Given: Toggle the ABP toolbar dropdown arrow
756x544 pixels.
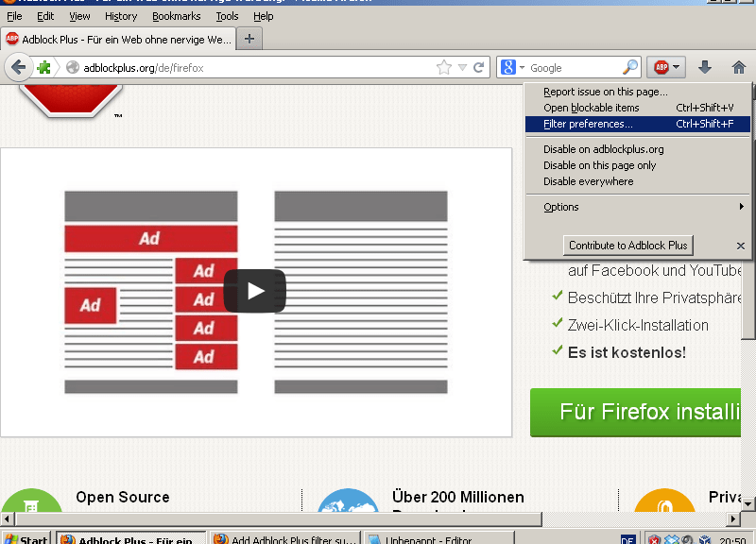Looking at the screenshot, I should 676,67.
